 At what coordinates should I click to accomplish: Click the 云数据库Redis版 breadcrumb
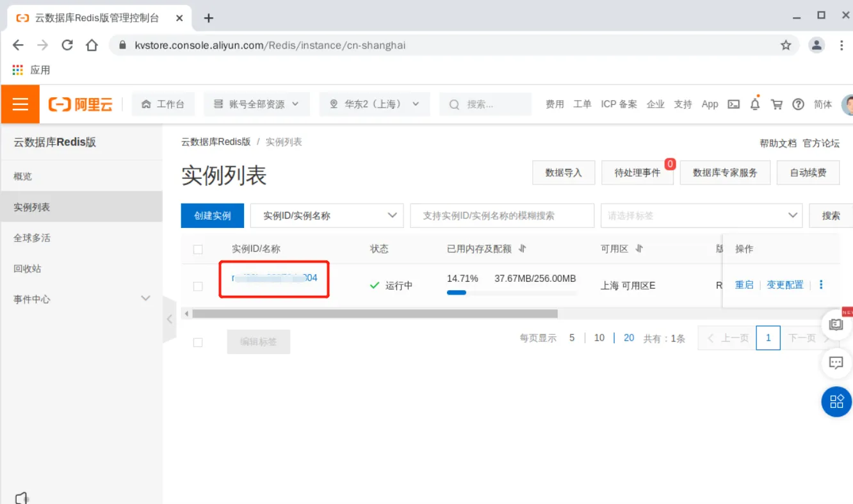click(216, 142)
